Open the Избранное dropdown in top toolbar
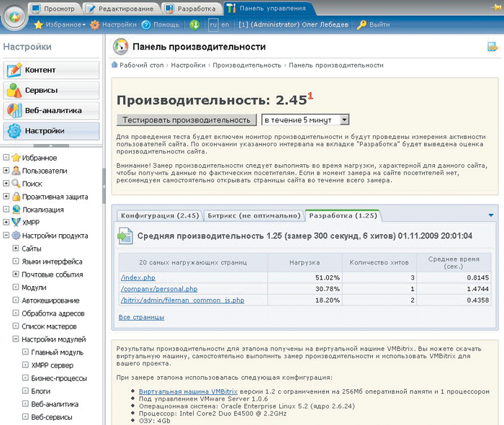Viewport: 504px width, 425px height. 60,24
